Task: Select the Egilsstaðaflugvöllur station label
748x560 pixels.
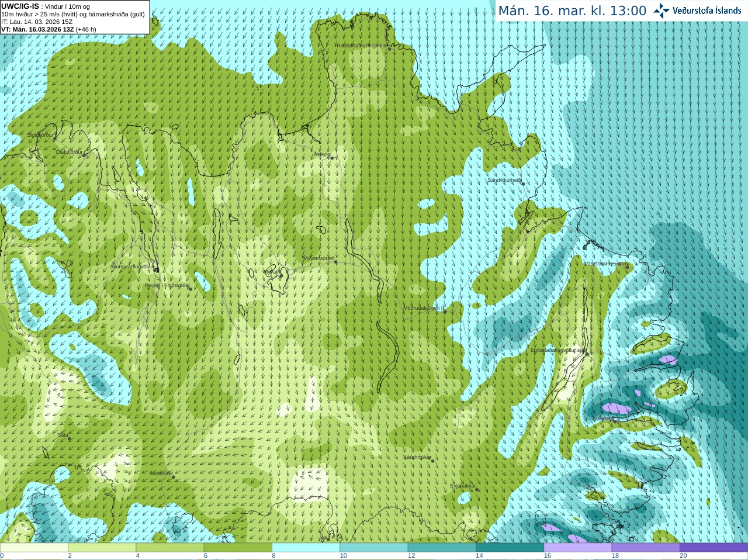Action: pos(557,350)
